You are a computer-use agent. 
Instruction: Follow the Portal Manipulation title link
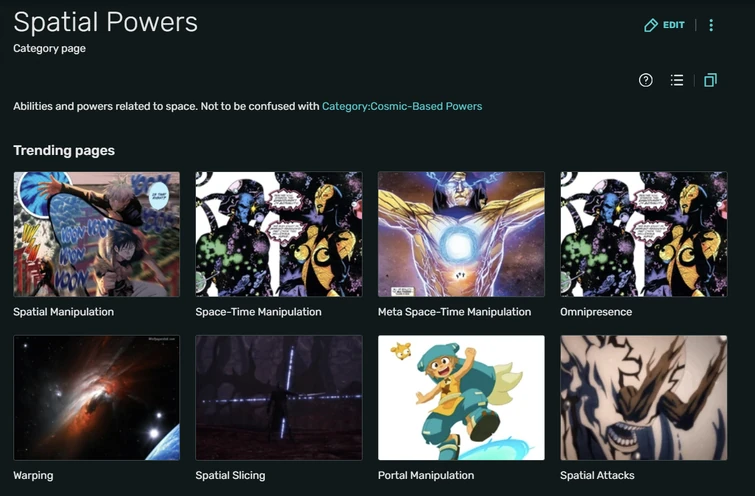click(426, 476)
